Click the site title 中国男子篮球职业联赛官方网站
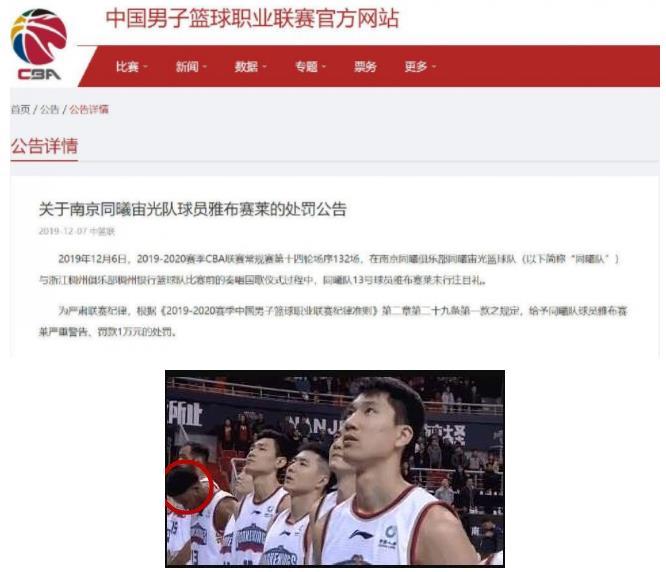666x572 pixels. click(x=252, y=19)
